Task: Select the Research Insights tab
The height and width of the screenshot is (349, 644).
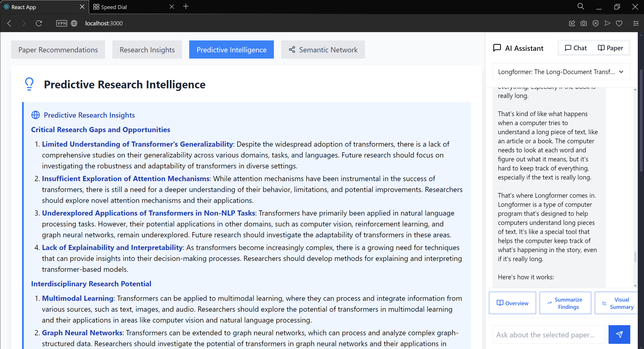Action: 147,49
